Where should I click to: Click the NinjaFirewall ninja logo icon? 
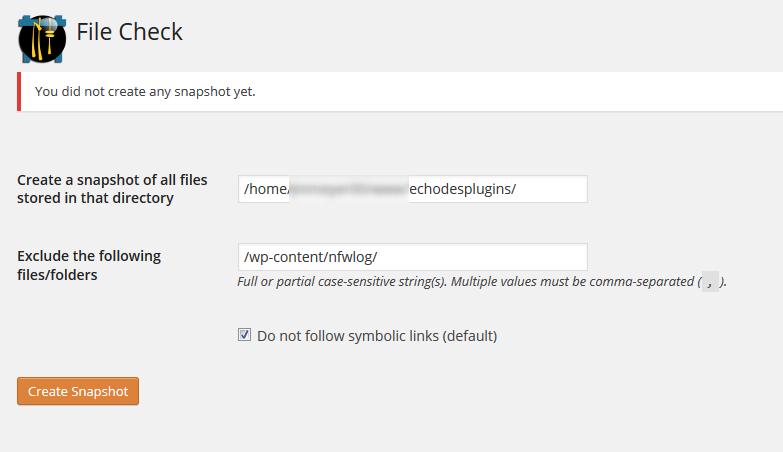[x=42, y=39]
